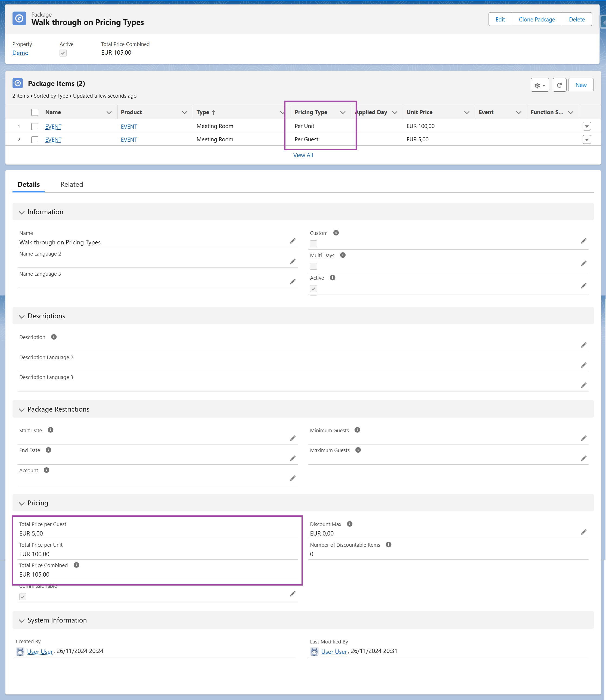Click the Edit button
This screenshot has height=700, width=606.
pos(500,19)
